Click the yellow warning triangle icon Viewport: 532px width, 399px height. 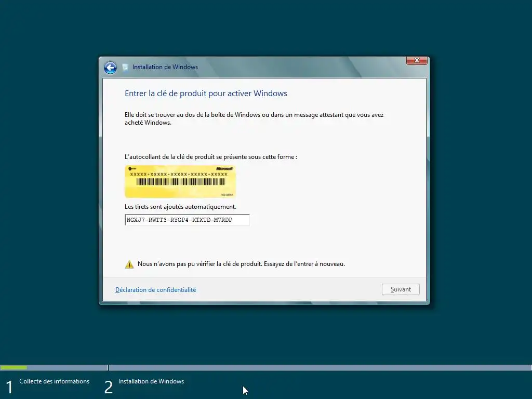[129, 264]
